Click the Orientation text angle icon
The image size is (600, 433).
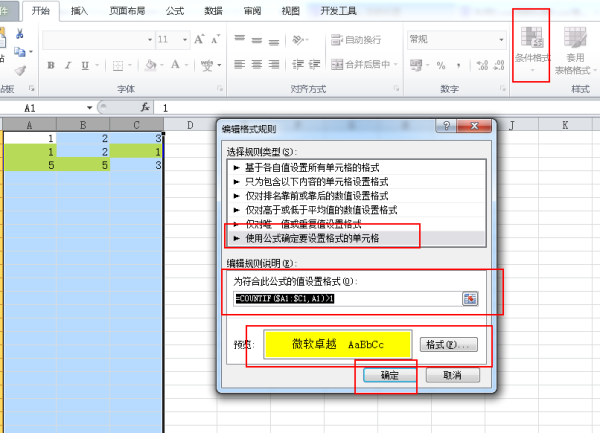pyautogui.click(x=298, y=39)
